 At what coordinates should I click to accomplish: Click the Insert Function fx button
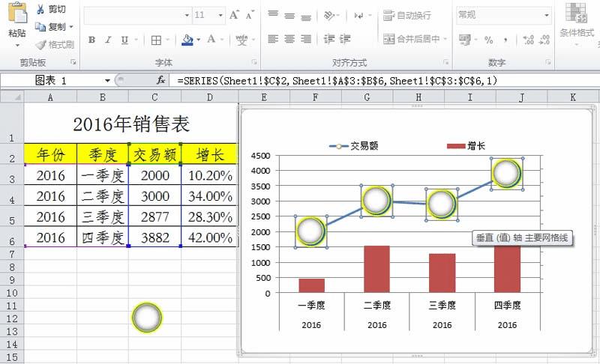click(x=160, y=80)
